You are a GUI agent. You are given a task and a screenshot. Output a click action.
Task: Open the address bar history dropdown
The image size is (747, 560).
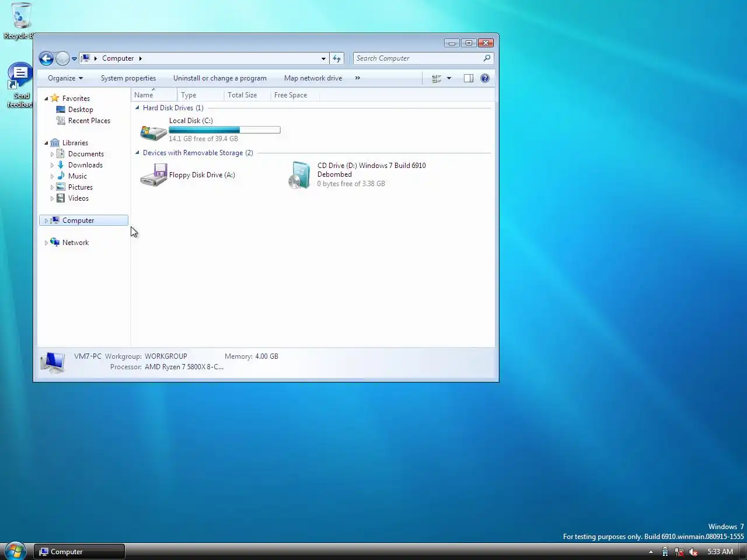pyautogui.click(x=323, y=58)
